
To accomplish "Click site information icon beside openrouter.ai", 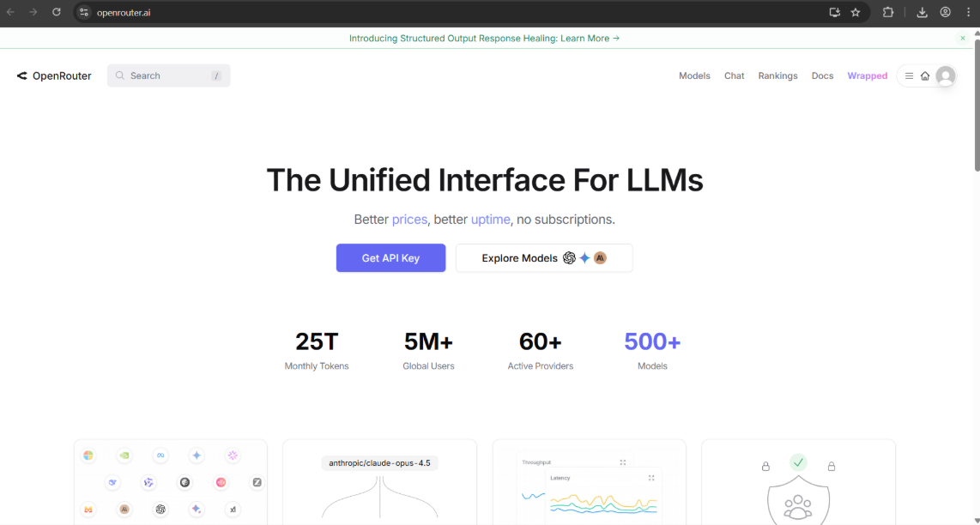I will click(x=84, y=12).
